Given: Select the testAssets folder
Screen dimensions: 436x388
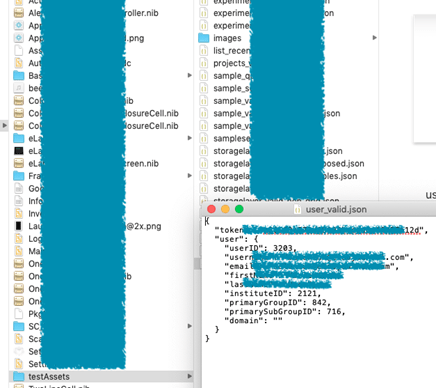Looking at the screenshot, I should pos(101,376).
